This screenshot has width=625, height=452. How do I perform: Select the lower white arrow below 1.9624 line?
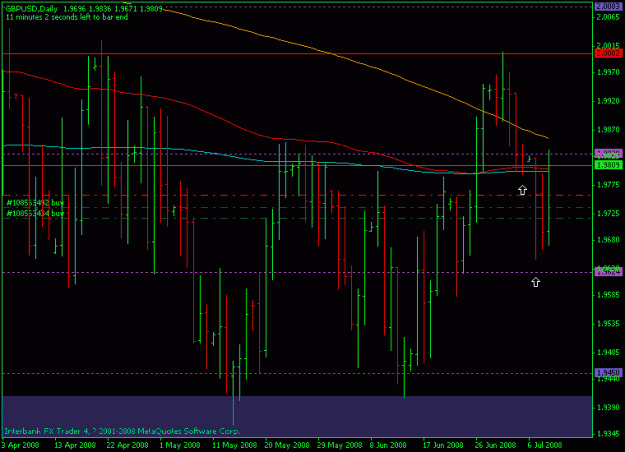[535, 282]
